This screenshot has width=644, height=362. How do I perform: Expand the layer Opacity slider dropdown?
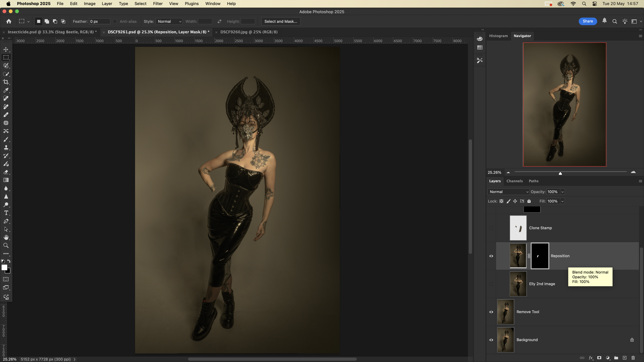(562, 192)
